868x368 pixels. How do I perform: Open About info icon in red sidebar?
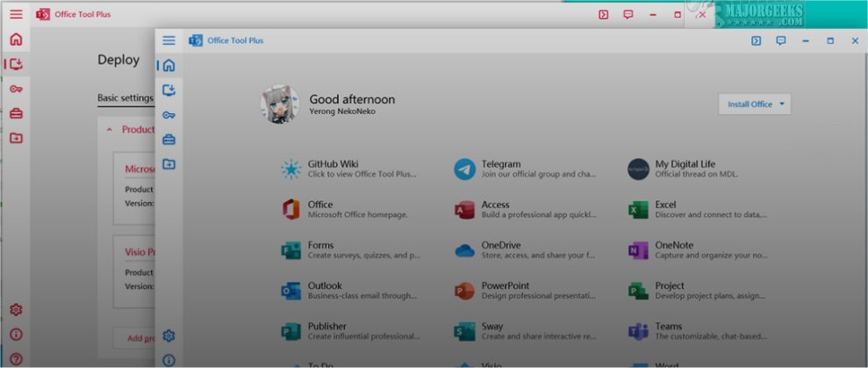coord(16,335)
